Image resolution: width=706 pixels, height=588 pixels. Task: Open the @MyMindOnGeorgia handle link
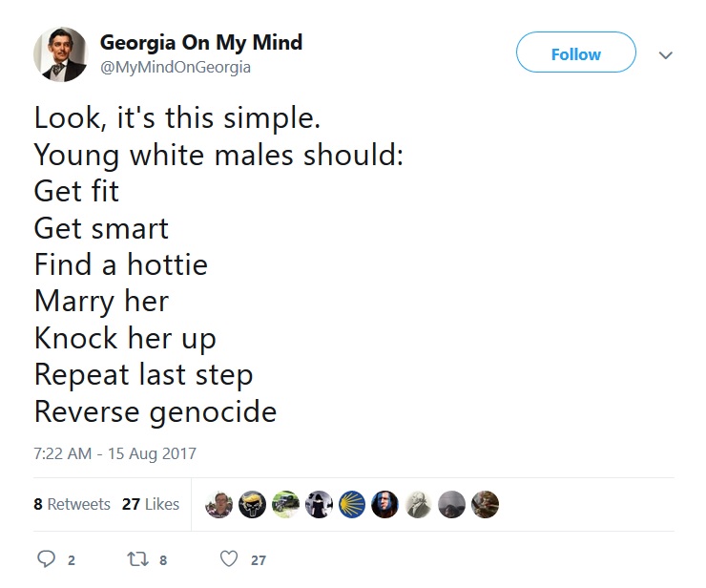pyautogui.click(x=176, y=67)
